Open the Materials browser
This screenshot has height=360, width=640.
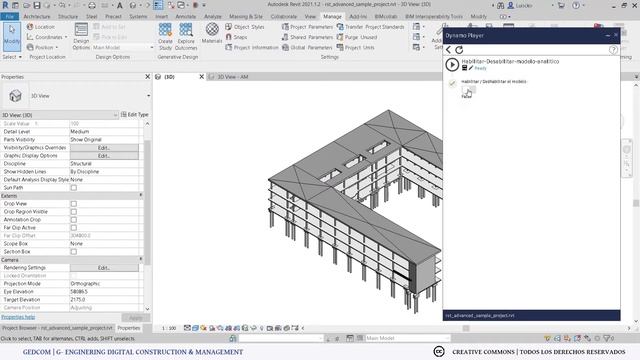click(x=212, y=33)
